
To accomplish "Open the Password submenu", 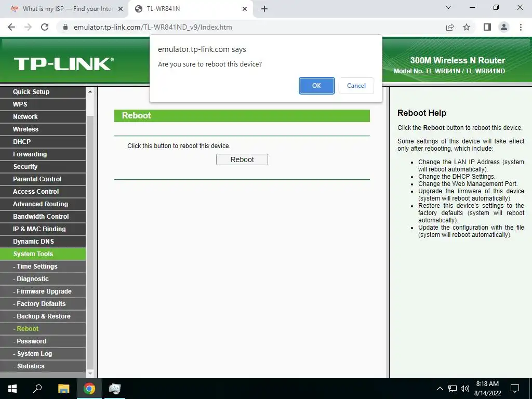I will click(43, 341).
